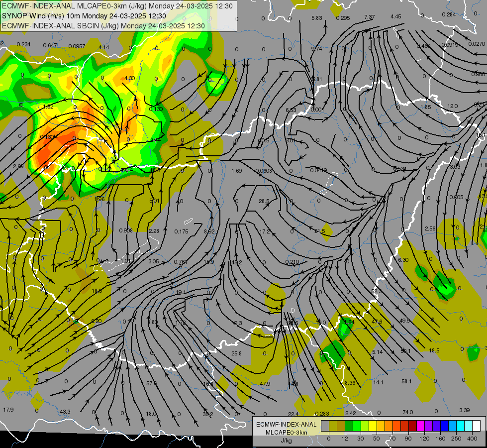Screen dimensions: 487x448
Task: Click the map value '49.9'
Action: point(405,321)
